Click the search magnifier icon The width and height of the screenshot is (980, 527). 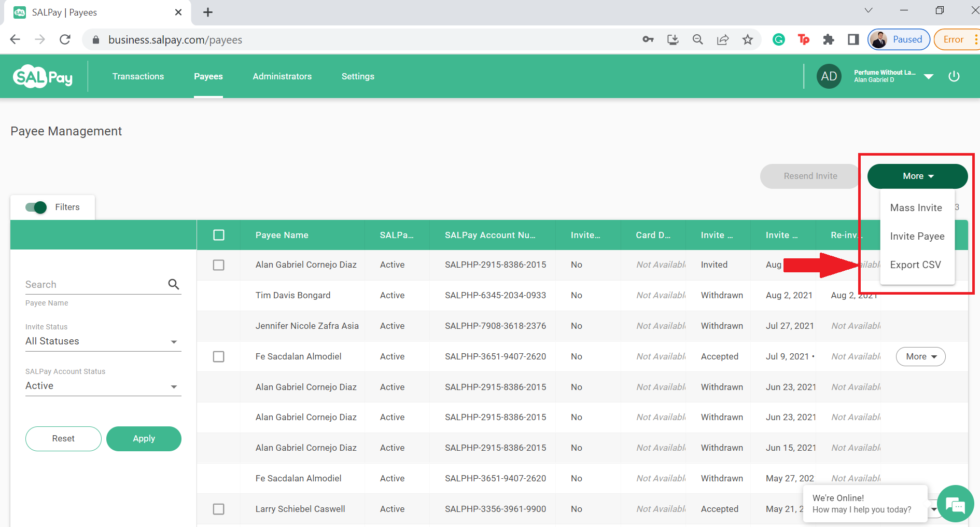pyautogui.click(x=174, y=284)
